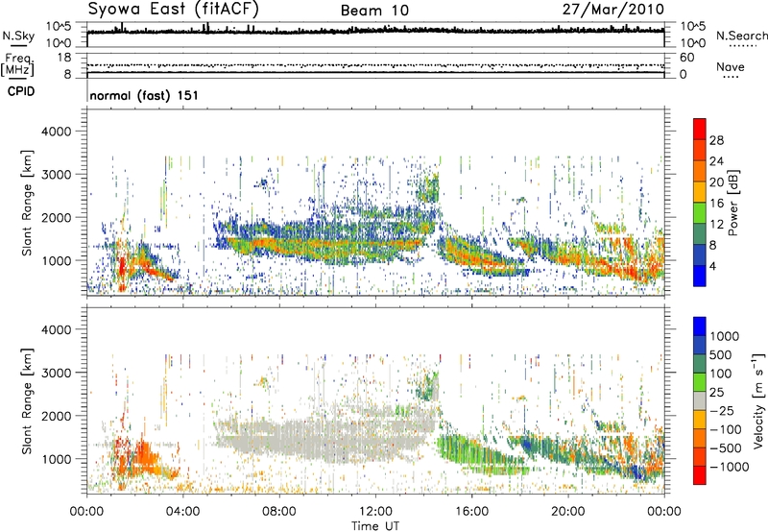The height and width of the screenshot is (532, 768).
Task: Click the "16:00" time tick label
Action: (471, 512)
